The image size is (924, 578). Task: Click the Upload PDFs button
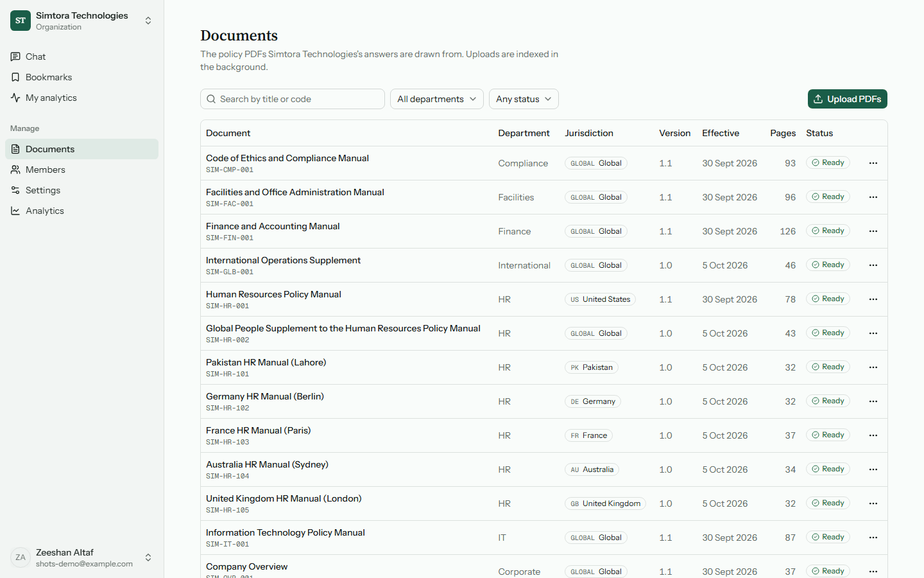[x=848, y=99]
